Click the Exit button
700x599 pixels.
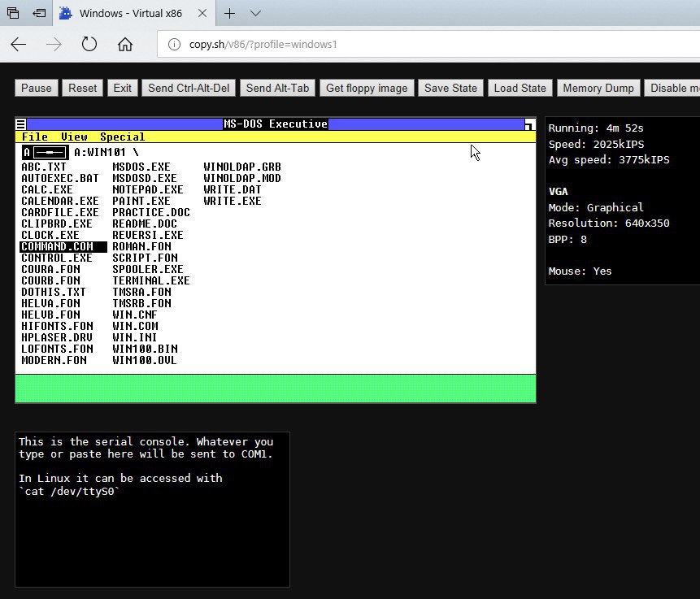pos(122,88)
